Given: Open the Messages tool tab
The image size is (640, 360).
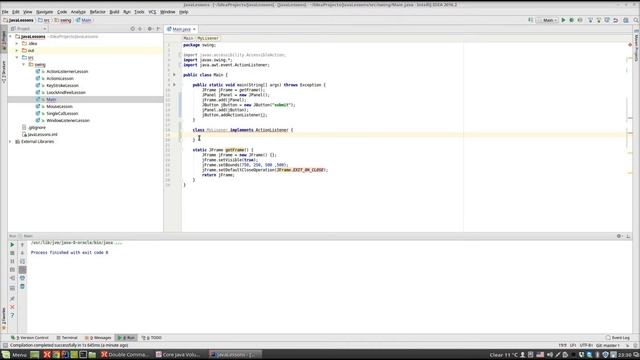Looking at the screenshot, I should click(98, 338).
